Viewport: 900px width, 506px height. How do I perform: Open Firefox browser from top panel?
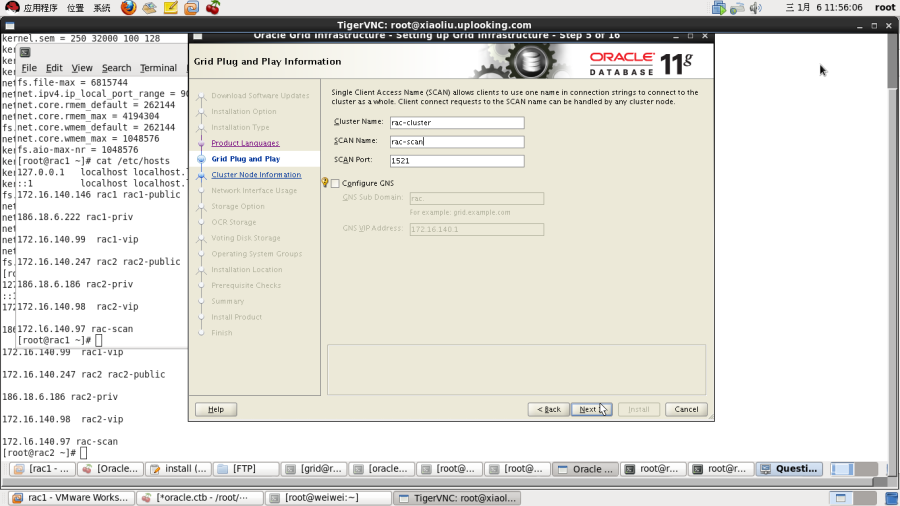pos(129,7)
